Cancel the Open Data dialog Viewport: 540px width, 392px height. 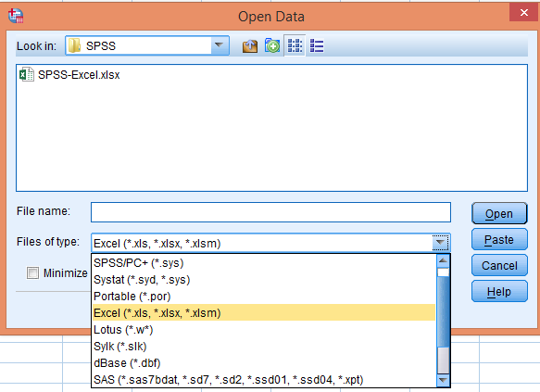[x=499, y=266]
